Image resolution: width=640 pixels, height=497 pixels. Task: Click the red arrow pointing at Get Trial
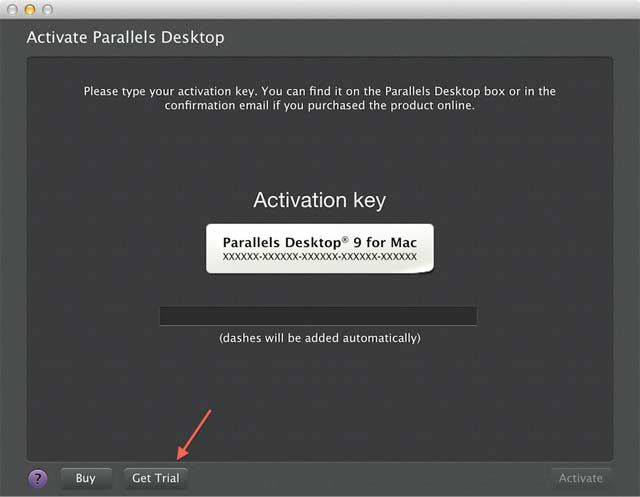click(193, 435)
